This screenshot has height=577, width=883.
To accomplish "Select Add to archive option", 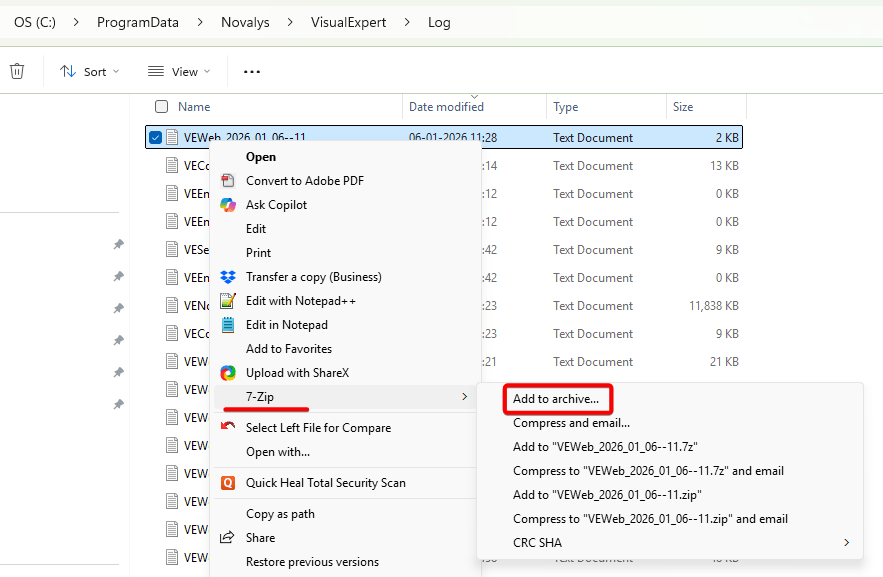I will [x=556, y=398].
